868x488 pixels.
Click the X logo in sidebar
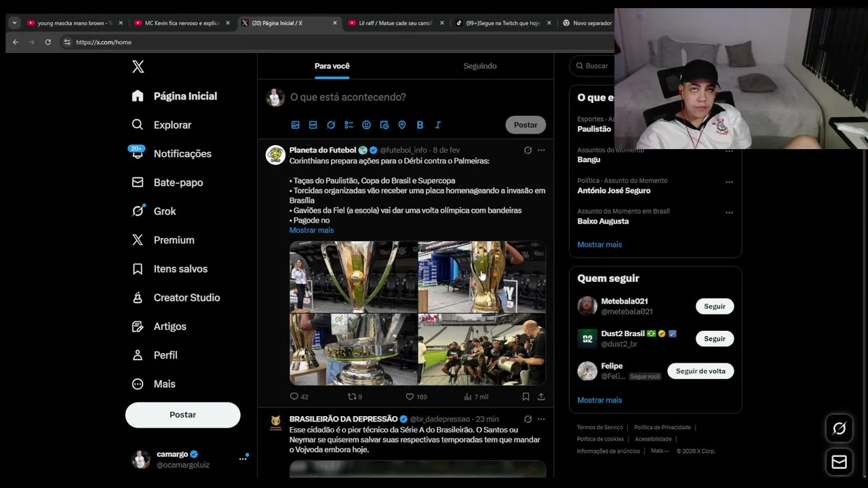138,66
